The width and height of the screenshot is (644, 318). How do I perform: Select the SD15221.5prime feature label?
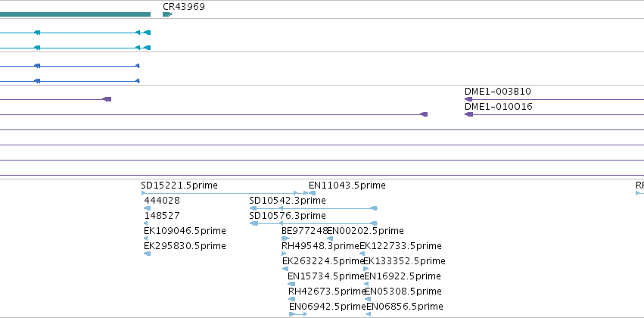click(179, 185)
